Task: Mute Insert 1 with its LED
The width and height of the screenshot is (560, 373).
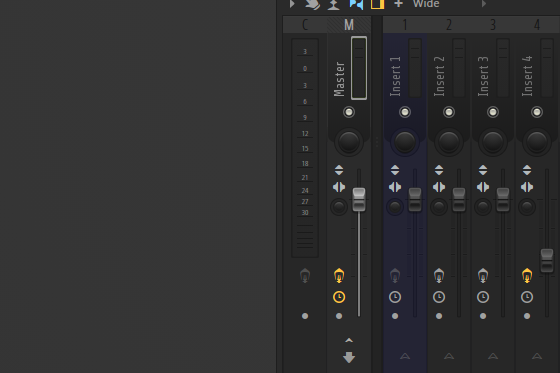Action: tap(405, 112)
